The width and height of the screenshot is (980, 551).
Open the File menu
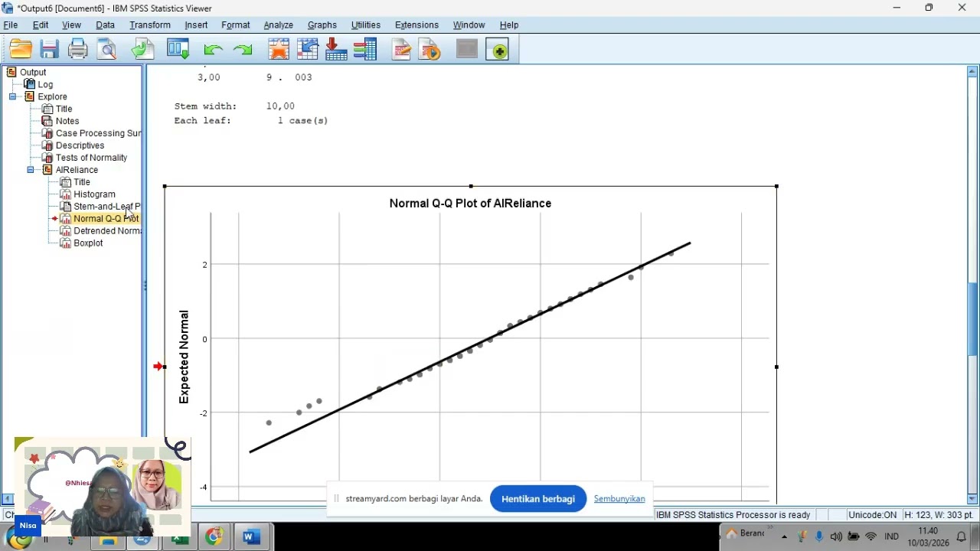[11, 25]
